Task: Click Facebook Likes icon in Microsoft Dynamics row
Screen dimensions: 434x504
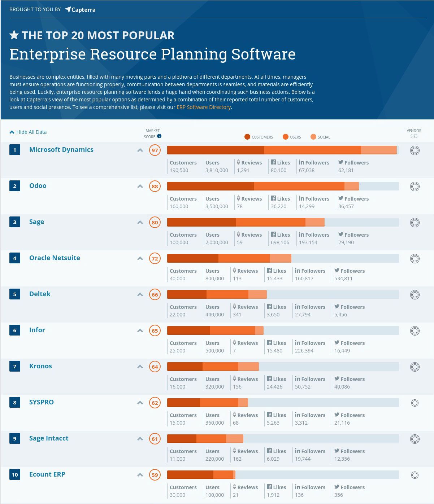Action: tap(273, 162)
